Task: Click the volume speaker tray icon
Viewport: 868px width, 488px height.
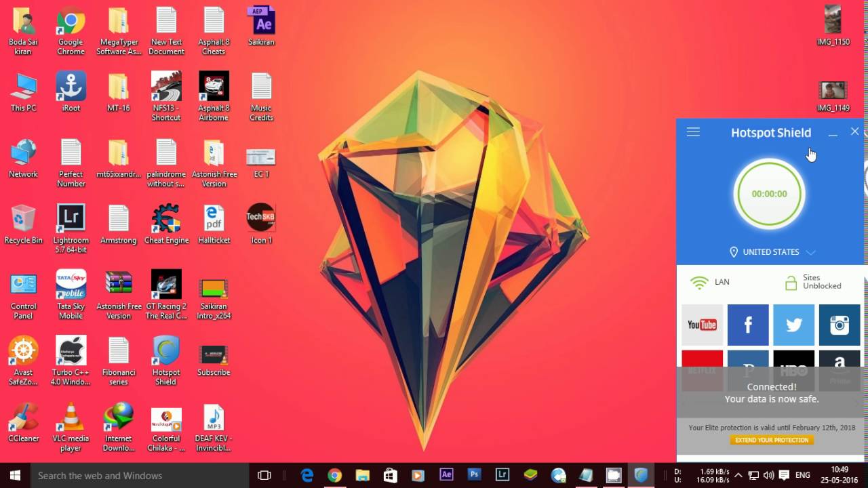Action: point(768,476)
